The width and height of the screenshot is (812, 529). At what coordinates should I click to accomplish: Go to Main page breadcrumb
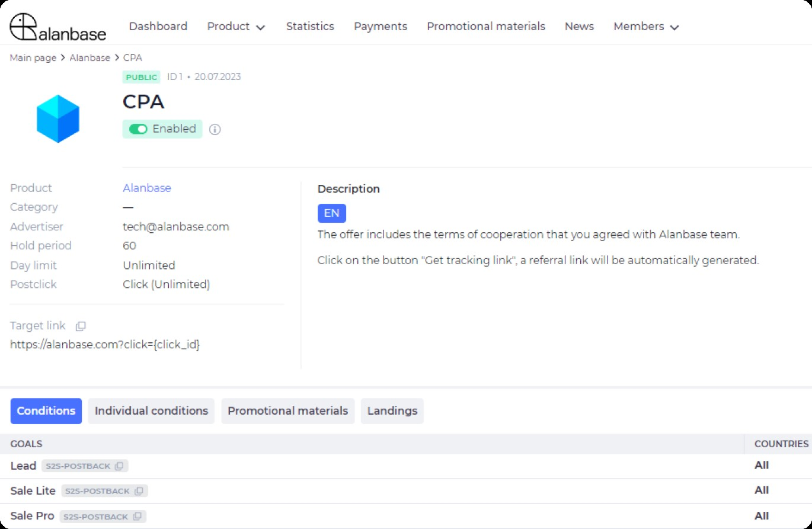(33, 58)
